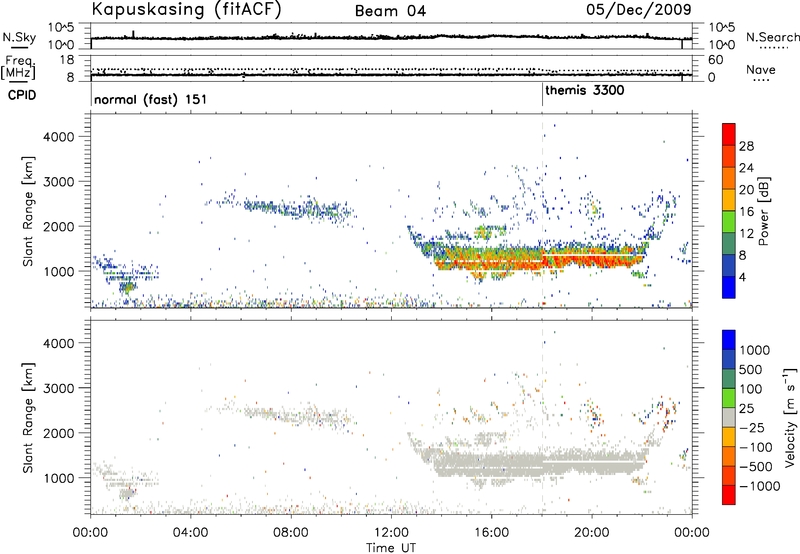800x554 pixels.
Task: Click the "Kapuskasing (fitACF)" plot title
Action: tap(186, 9)
